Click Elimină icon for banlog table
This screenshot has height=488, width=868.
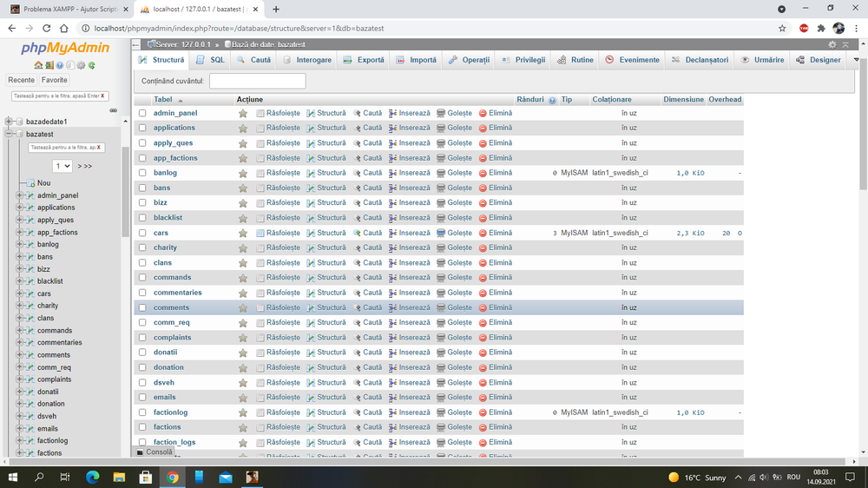tap(482, 174)
